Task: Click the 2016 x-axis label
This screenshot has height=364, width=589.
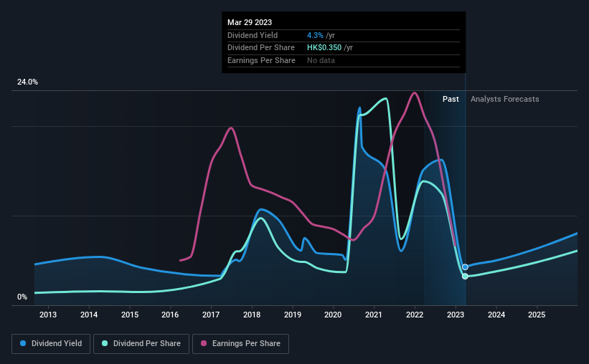Action: [x=170, y=315]
